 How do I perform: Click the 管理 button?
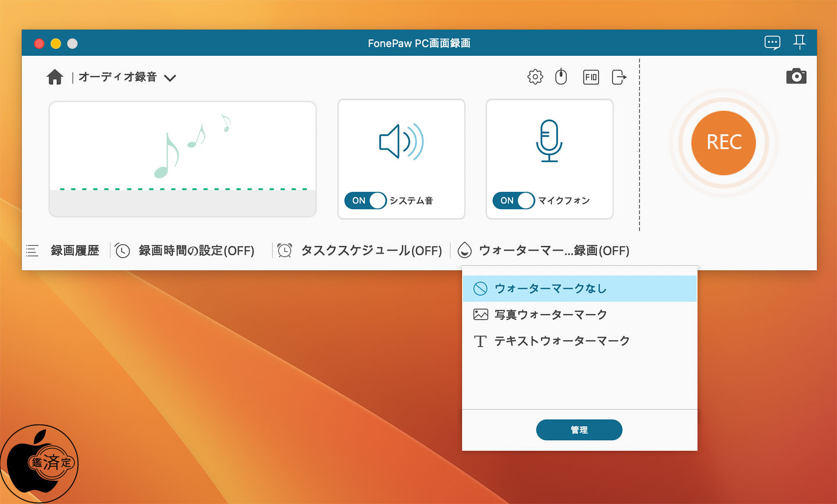(x=579, y=430)
